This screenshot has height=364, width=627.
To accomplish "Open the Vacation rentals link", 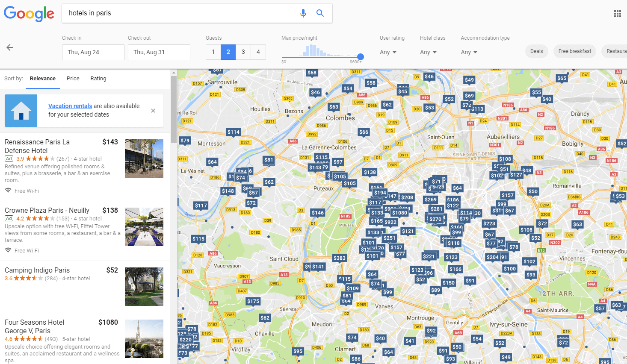I will click(70, 106).
